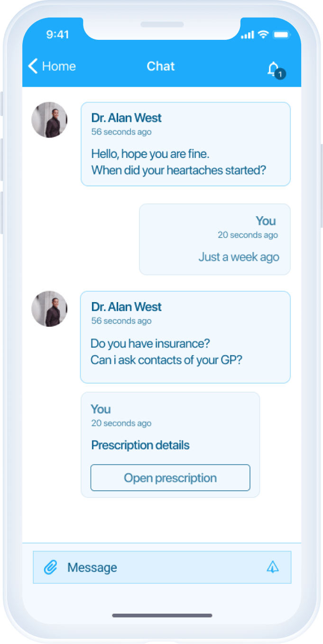The width and height of the screenshot is (323, 644).
Task: Check the WiFi status icon
Action: pos(263,35)
